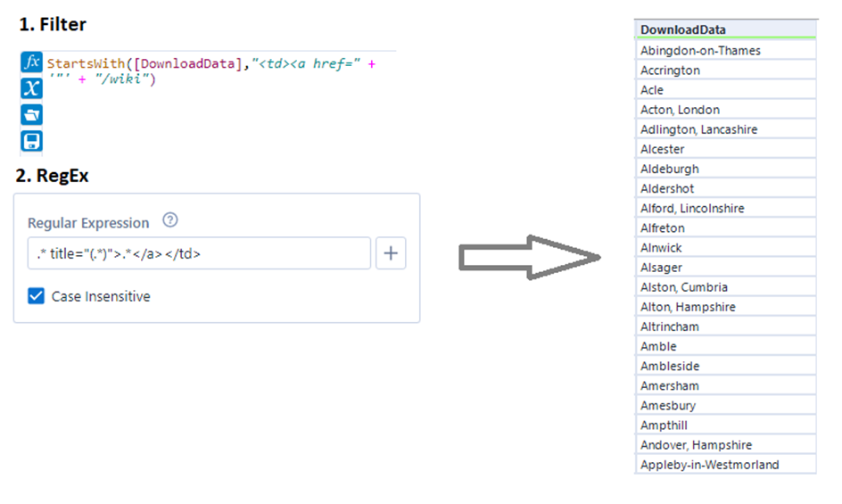Click the Amersham cell
This screenshot has height=504, width=842.
point(725,385)
